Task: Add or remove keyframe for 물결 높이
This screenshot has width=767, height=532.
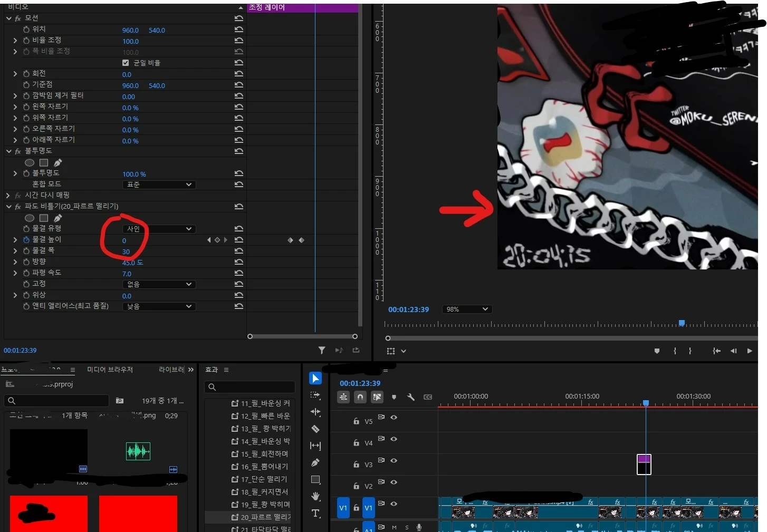Action: coord(217,240)
